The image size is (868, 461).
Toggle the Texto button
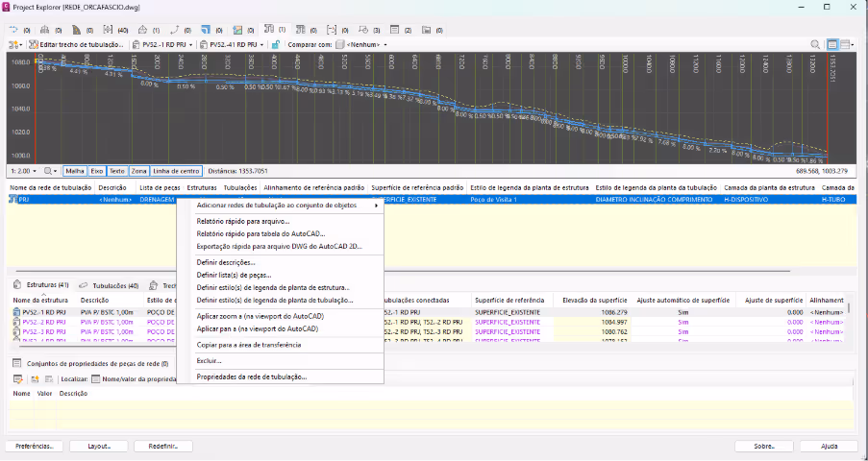[x=117, y=172]
